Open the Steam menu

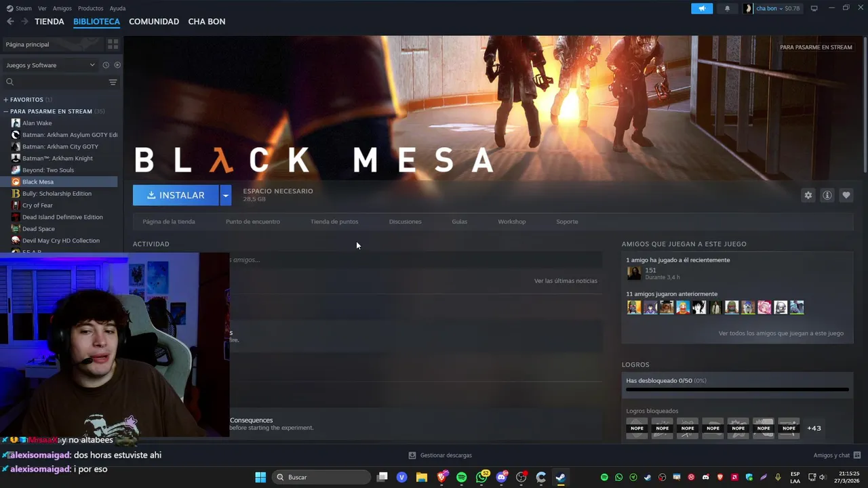(x=20, y=8)
